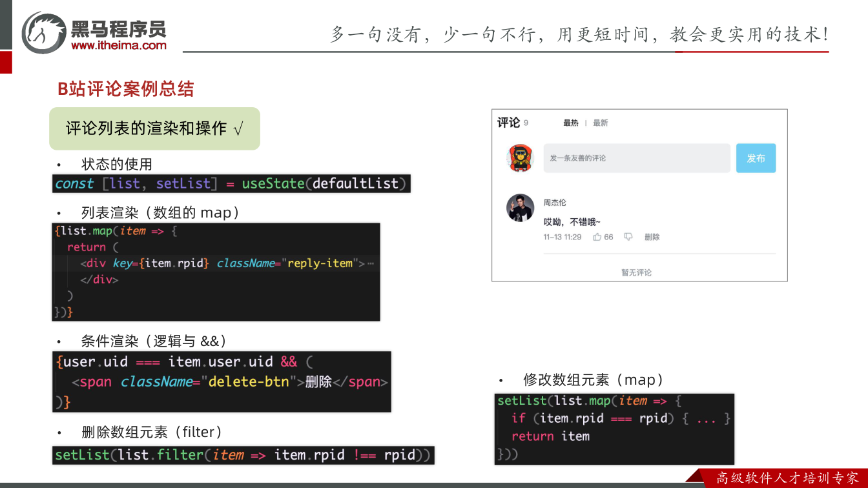Click the 黑马程序员 horse logo

tap(43, 32)
